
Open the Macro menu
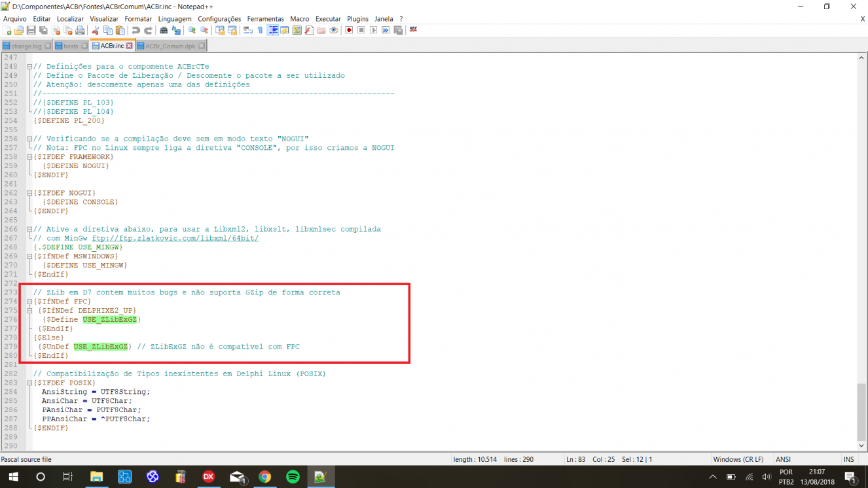300,19
